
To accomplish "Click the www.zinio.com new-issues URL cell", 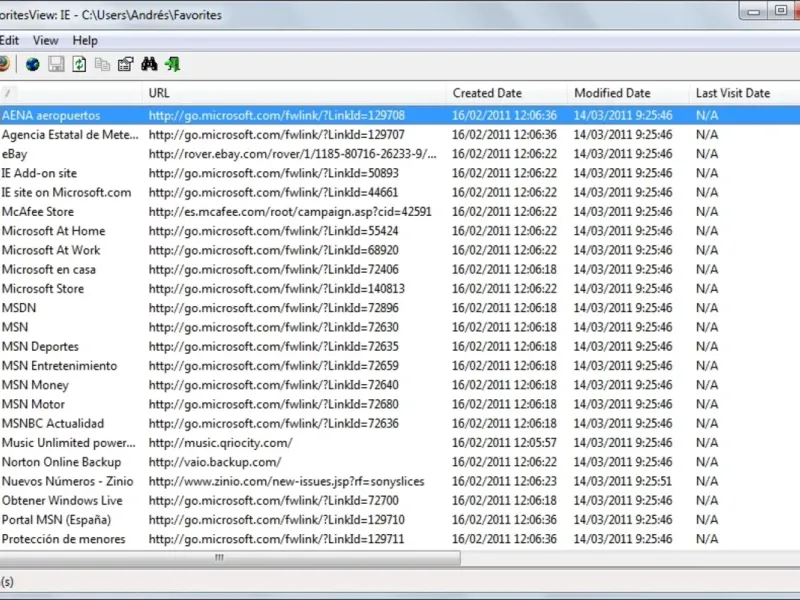I will 286,482.
